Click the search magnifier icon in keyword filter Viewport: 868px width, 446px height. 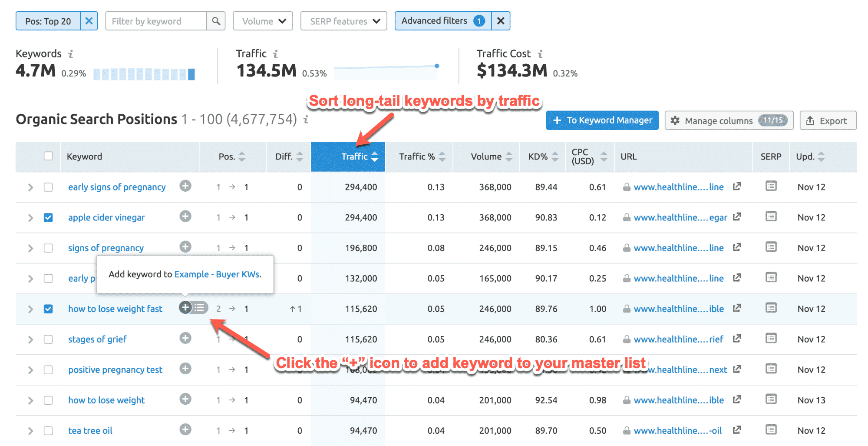tap(216, 21)
